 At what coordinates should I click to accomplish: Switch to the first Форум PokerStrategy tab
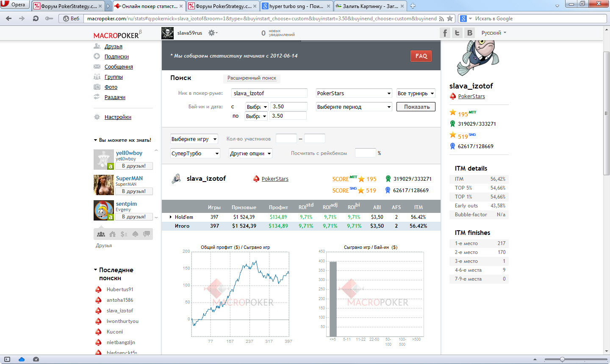[x=67, y=6]
